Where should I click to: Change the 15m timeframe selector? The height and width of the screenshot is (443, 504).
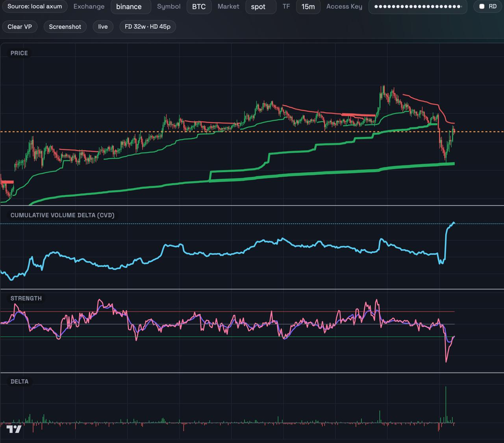click(308, 7)
